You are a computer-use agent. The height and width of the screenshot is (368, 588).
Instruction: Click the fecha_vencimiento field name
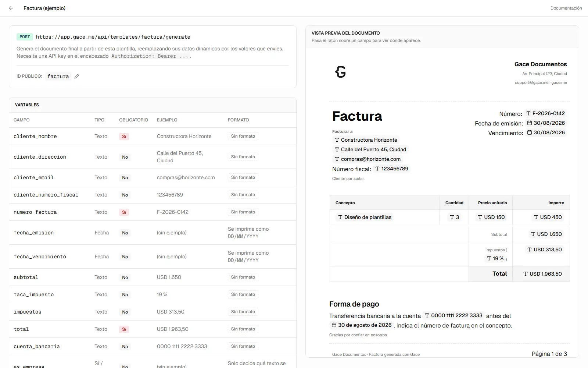click(40, 256)
